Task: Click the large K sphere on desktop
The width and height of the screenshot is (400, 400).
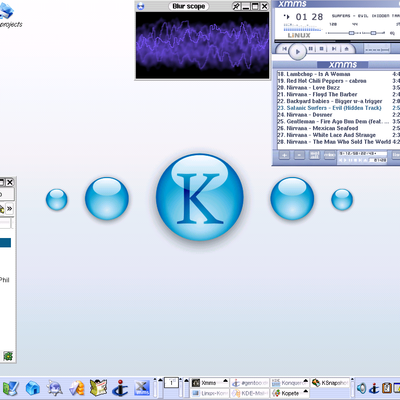Action: coord(200,197)
